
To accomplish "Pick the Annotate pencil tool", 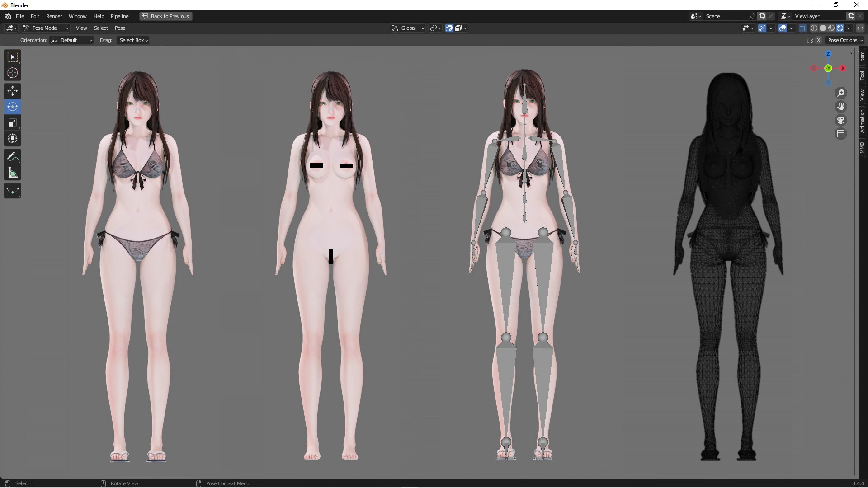I will click(13, 157).
